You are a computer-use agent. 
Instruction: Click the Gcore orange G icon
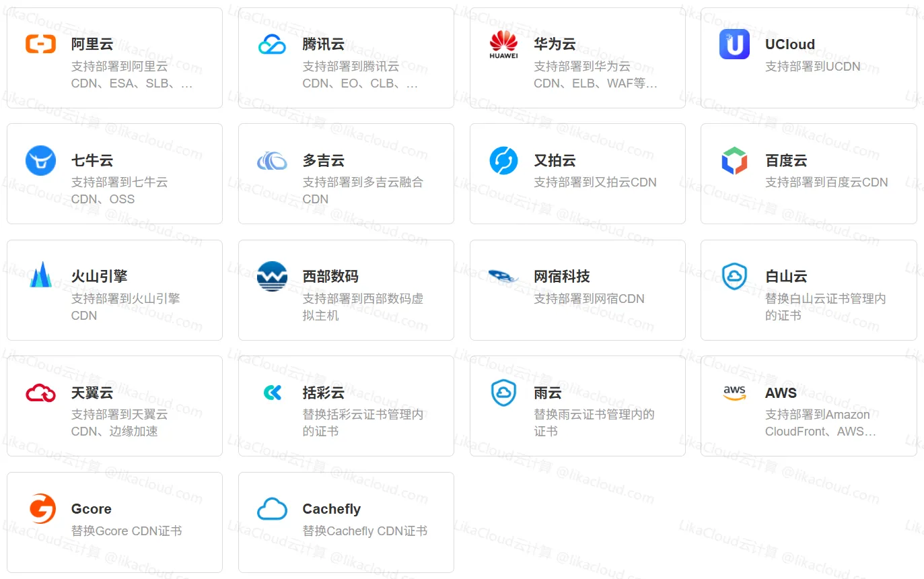(x=42, y=509)
